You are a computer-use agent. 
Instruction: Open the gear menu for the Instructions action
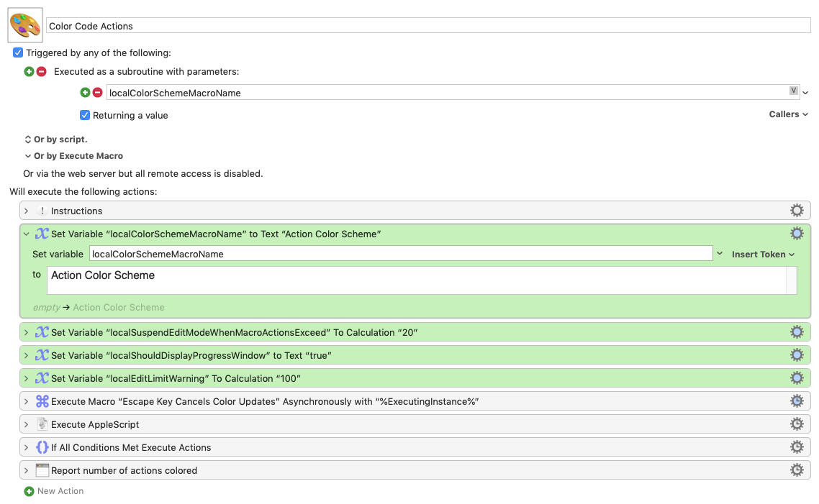[x=797, y=210]
